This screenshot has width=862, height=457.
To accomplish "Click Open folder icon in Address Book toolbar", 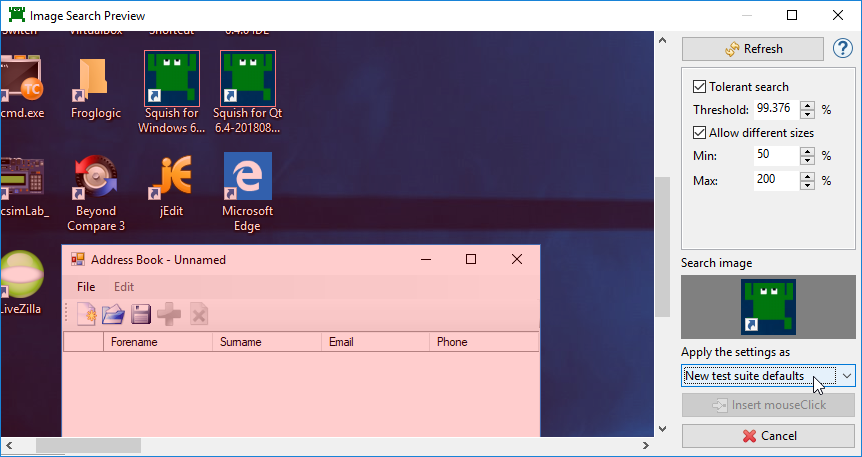I will pos(113,315).
